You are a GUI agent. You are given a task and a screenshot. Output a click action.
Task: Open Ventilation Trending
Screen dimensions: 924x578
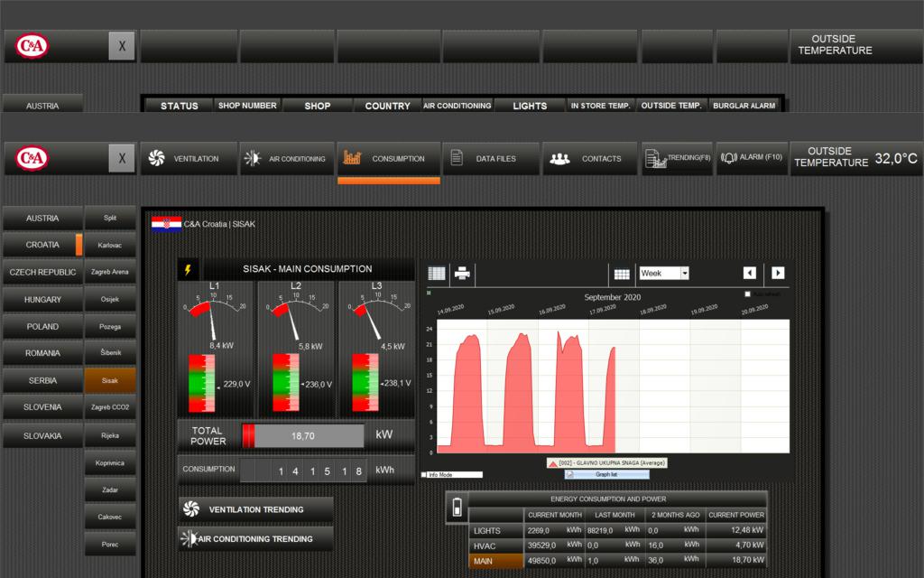pyautogui.click(x=256, y=509)
